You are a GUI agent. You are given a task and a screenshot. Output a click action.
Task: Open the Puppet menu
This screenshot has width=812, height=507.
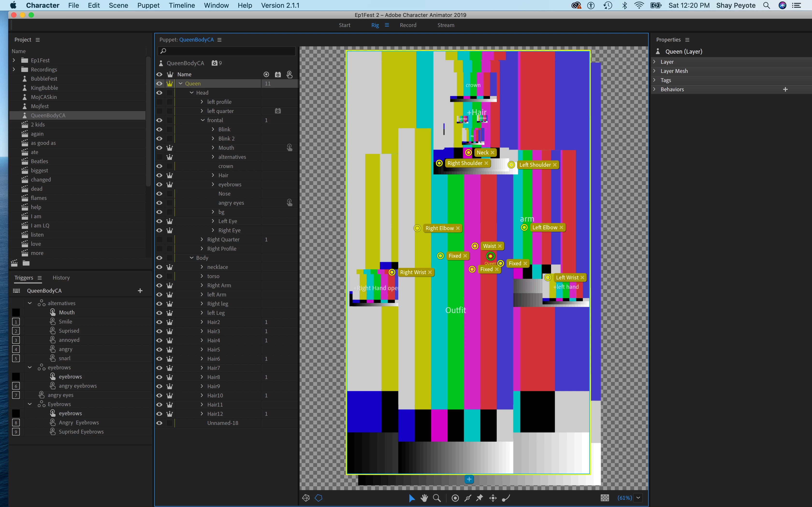coord(148,5)
